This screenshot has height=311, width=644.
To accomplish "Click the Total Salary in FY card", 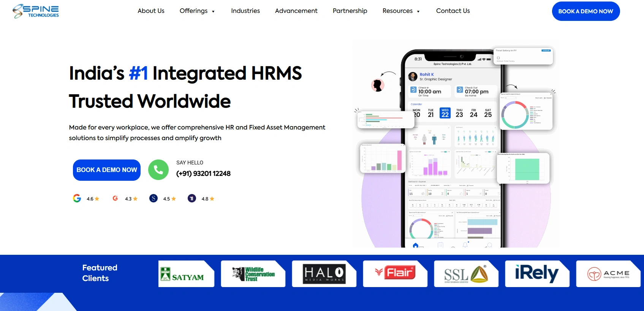I will [523, 56].
